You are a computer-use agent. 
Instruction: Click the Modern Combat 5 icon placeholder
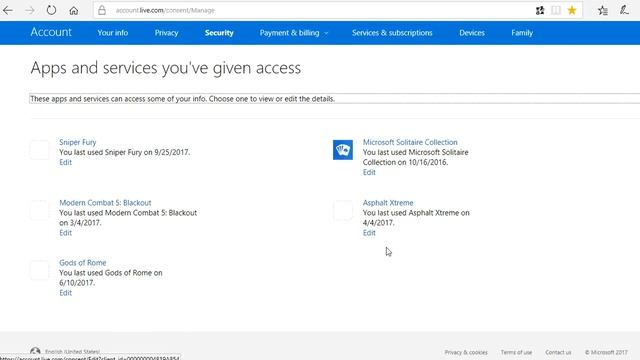40,210
